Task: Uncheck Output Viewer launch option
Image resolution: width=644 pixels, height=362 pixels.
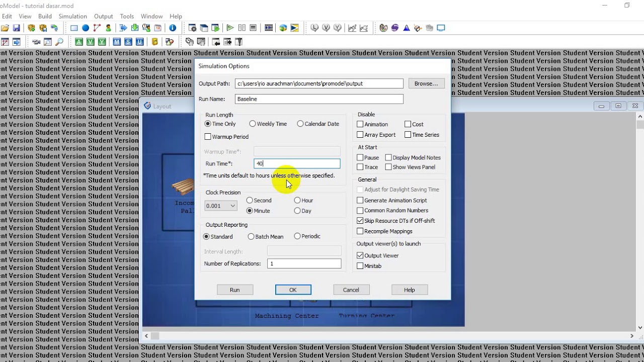Action: (360, 255)
